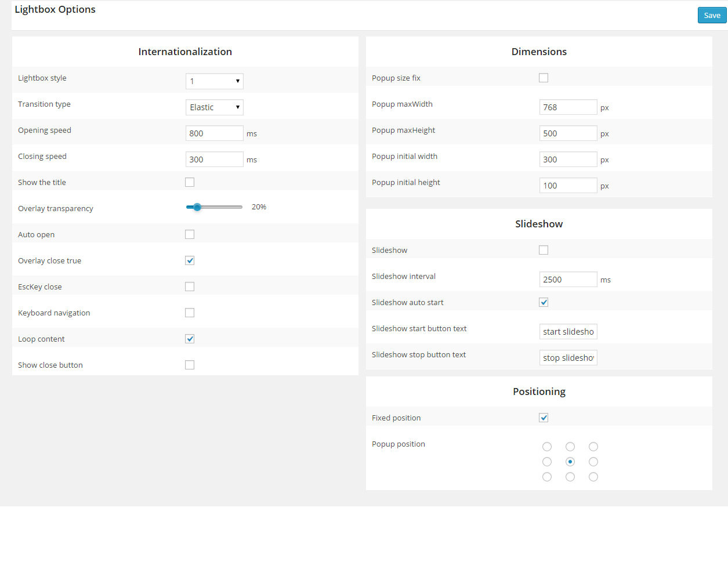The width and height of the screenshot is (728, 580).
Task: Uncheck Overlay close true
Action: click(190, 260)
